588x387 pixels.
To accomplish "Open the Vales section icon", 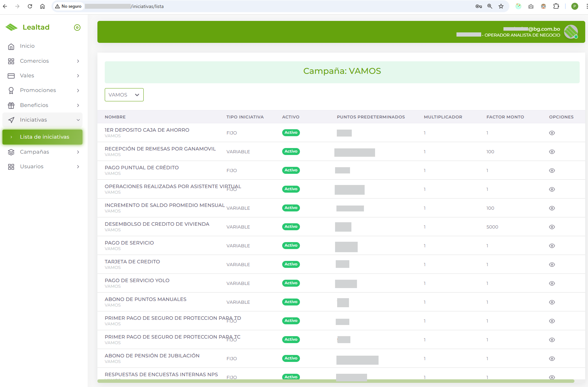I will point(11,76).
